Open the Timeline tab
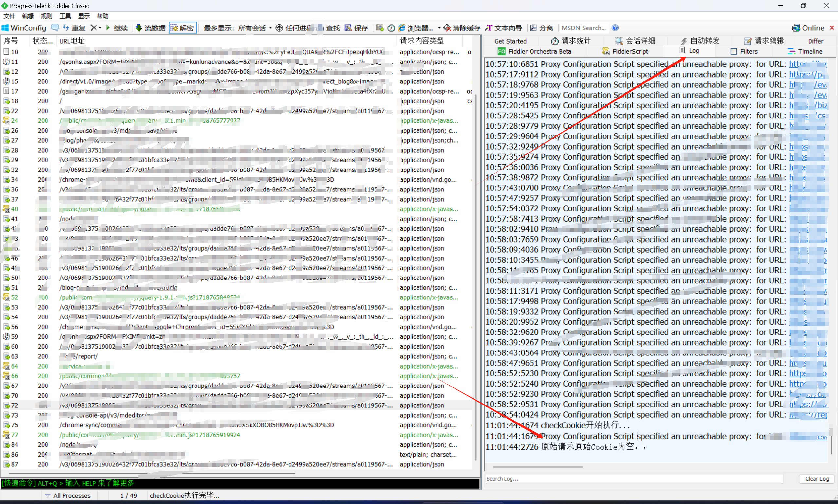This screenshot has height=504, width=838. 805,51
